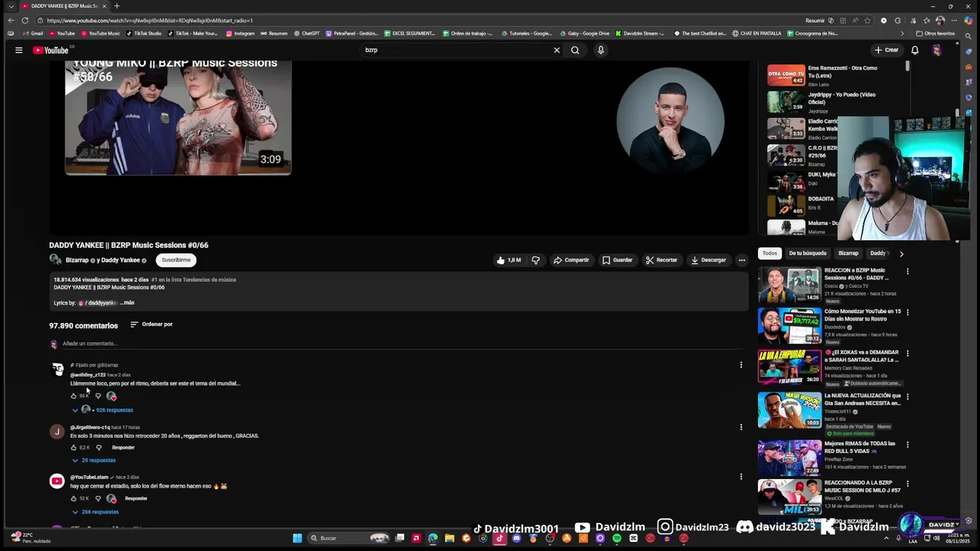Click the browser address bar URL
Viewport: 980px width, 551px height.
[149, 21]
